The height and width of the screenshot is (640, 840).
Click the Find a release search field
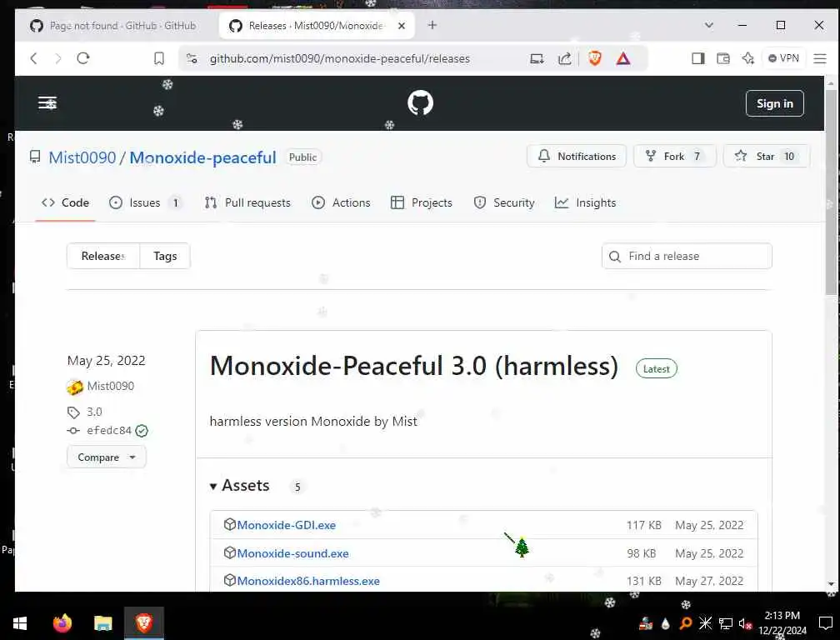tap(687, 256)
